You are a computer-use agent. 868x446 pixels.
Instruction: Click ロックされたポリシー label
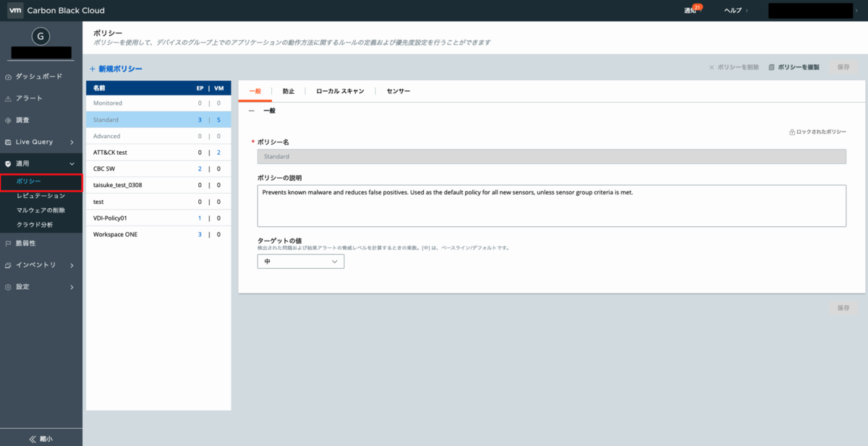click(x=821, y=132)
